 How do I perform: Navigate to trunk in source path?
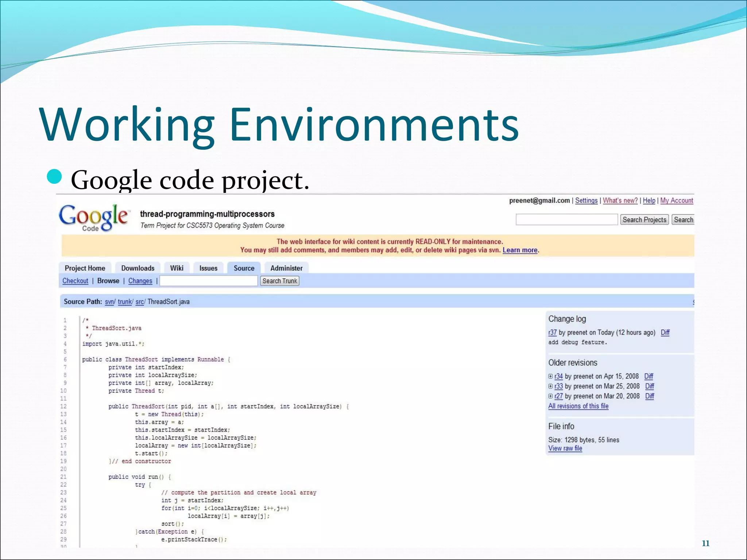[125, 302]
